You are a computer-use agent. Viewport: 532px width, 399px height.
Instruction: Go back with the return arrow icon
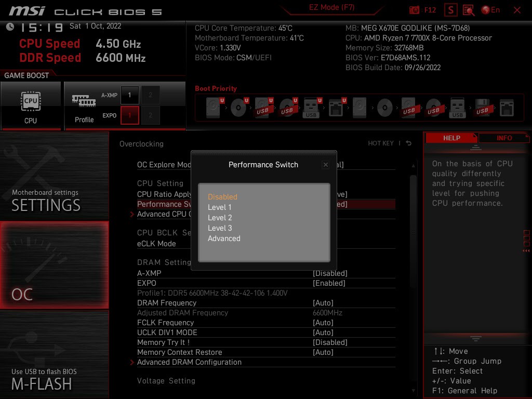click(408, 143)
